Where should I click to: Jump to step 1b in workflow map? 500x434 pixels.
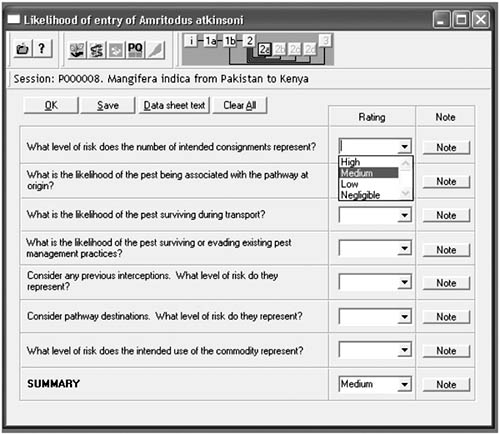click(230, 41)
